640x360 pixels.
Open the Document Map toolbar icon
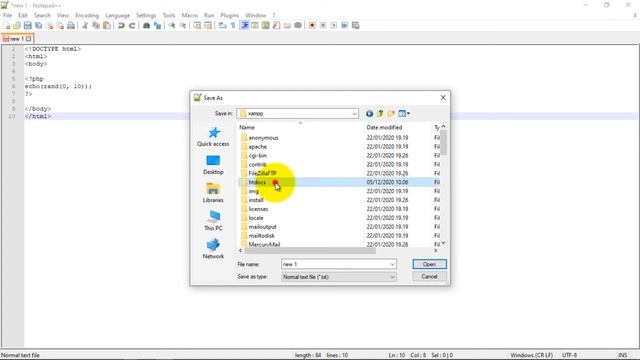coord(266,25)
